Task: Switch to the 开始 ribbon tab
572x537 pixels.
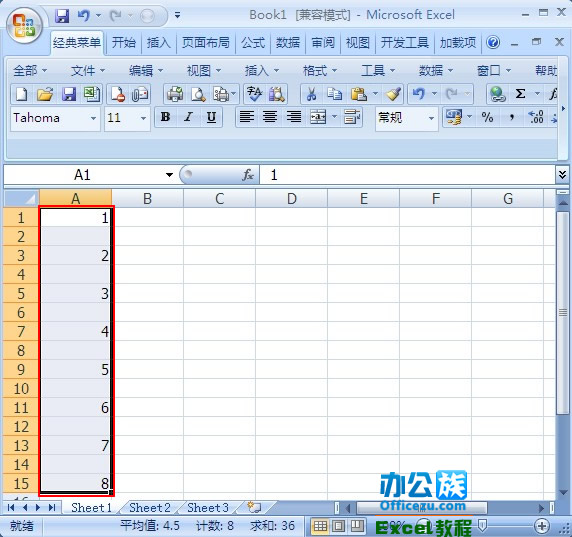Action: click(x=124, y=43)
